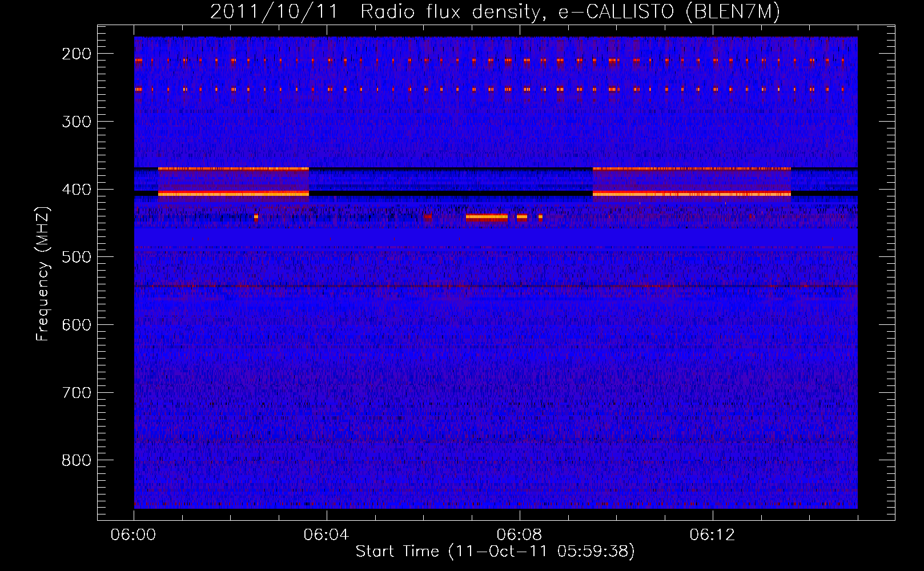Click the 06:04 time tick label
Image resolution: width=924 pixels, height=571 pixels.
(x=326, y=535)
